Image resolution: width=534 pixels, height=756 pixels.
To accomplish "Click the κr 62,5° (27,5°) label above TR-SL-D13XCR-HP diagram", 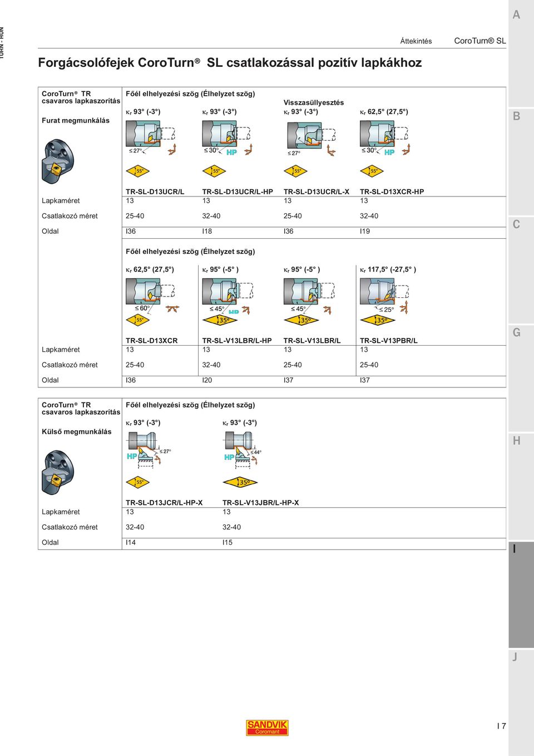I will 384,112.
